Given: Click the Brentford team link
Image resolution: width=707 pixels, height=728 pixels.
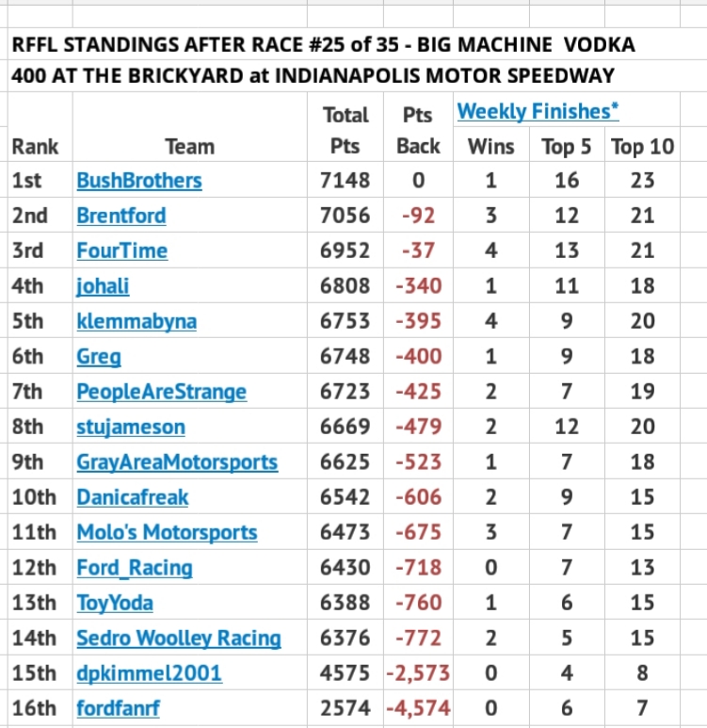Looking at the screenshot, I should tap(121, 216).
